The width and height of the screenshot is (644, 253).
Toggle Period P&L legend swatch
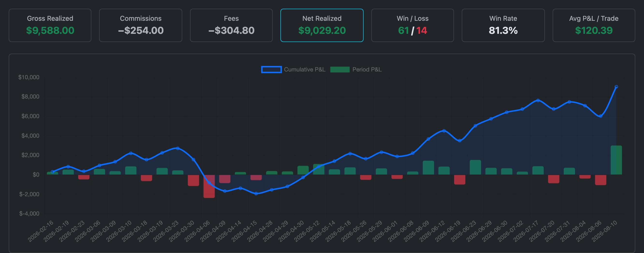[x=340, y=70]
